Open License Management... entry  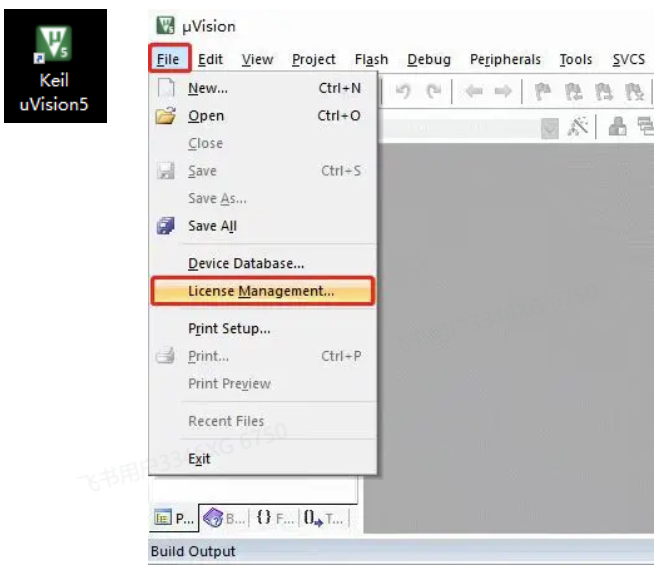point(263,291)
